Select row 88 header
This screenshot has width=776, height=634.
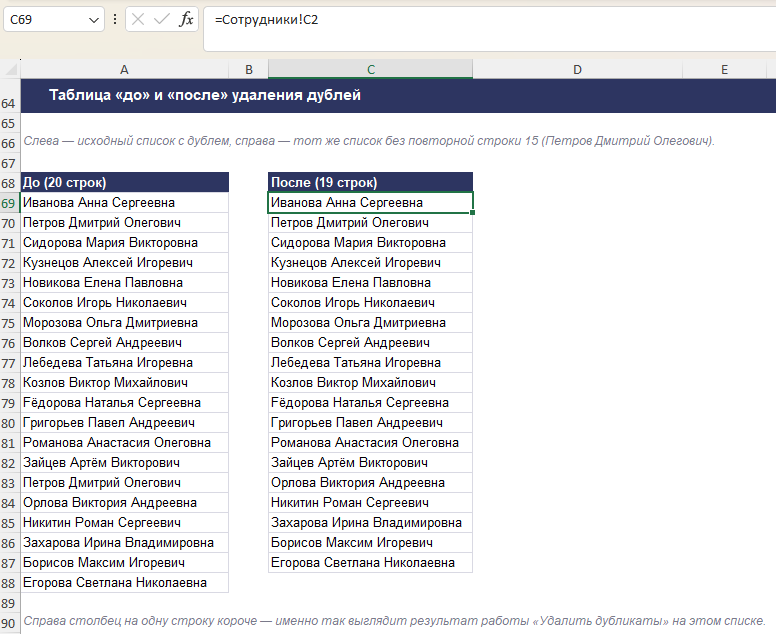[x=8, y=583]
